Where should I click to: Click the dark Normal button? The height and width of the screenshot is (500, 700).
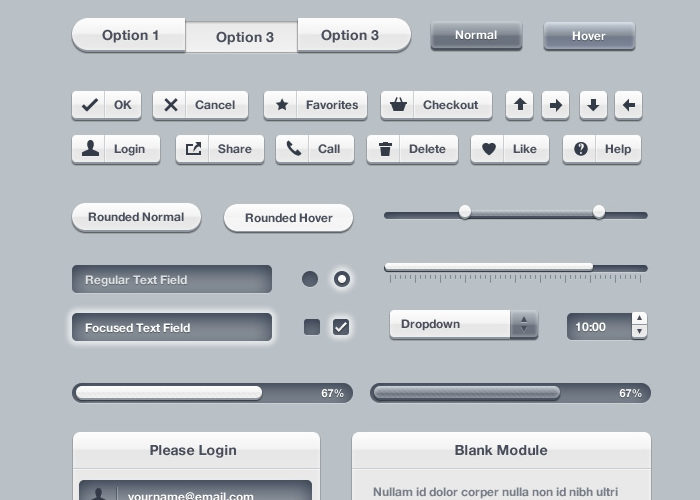coord(476,35)
